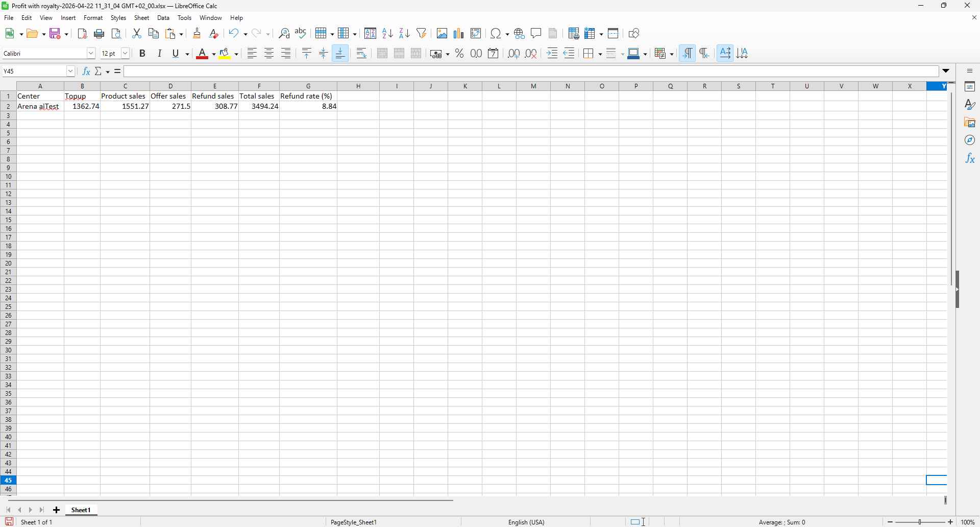980x527 pixels.
Task: Click the Function Wizard fx icon
Action: click(x=86, y=71)
